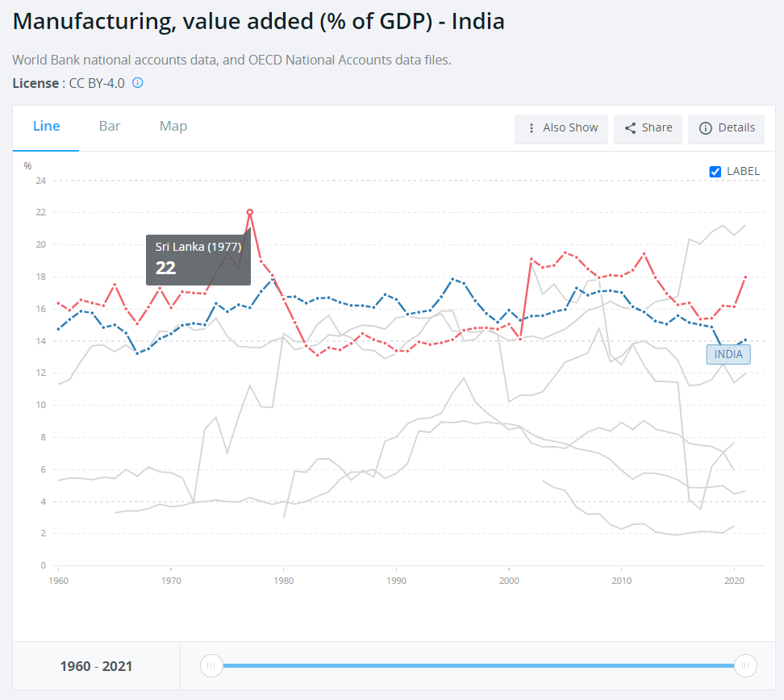
Task: Open the Details panel
Action: (726, 128)
